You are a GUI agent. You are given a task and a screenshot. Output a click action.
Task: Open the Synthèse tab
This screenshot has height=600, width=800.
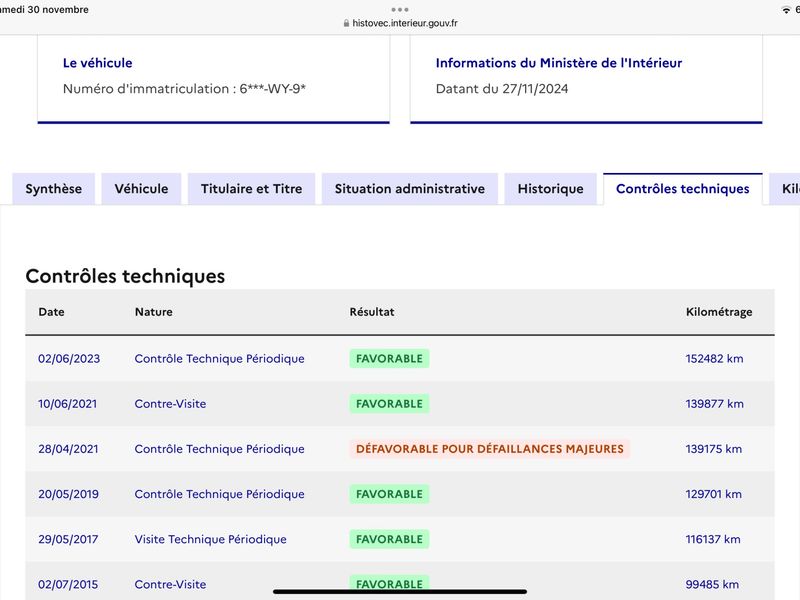54,189
